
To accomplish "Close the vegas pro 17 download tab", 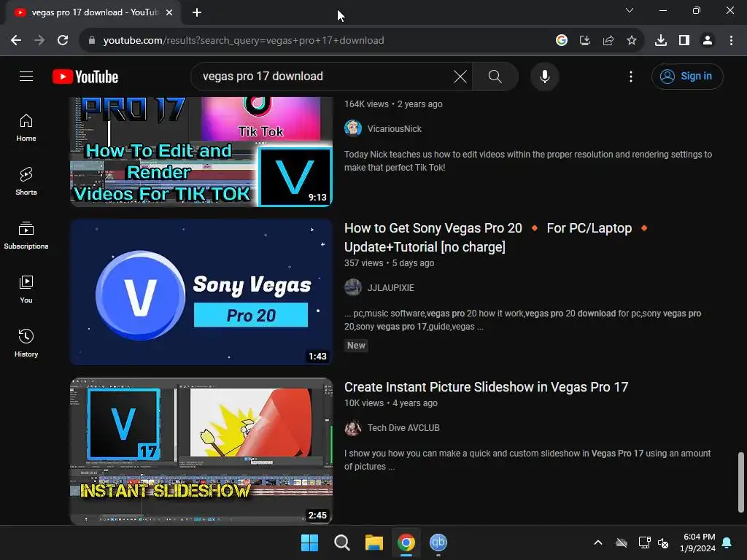I will pyautogui.click(x=169, y=12).
